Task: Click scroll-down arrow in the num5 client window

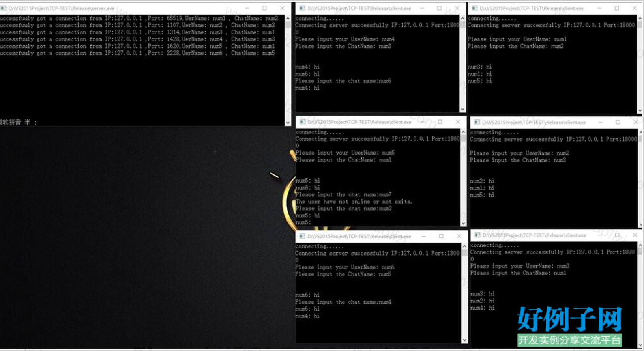Action: point(463,223)
